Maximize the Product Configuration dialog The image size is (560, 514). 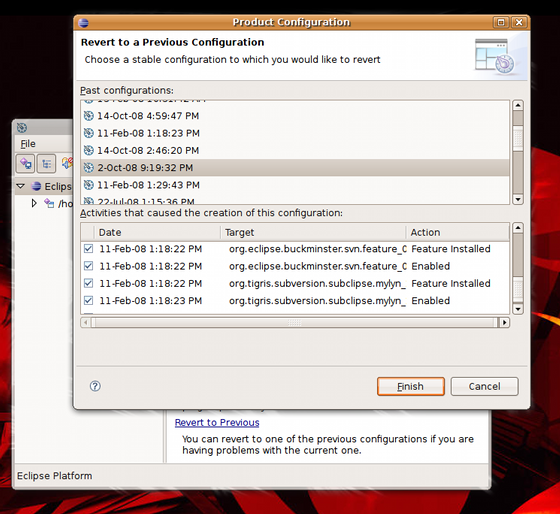pyautogui.click(x=501, y=22)
